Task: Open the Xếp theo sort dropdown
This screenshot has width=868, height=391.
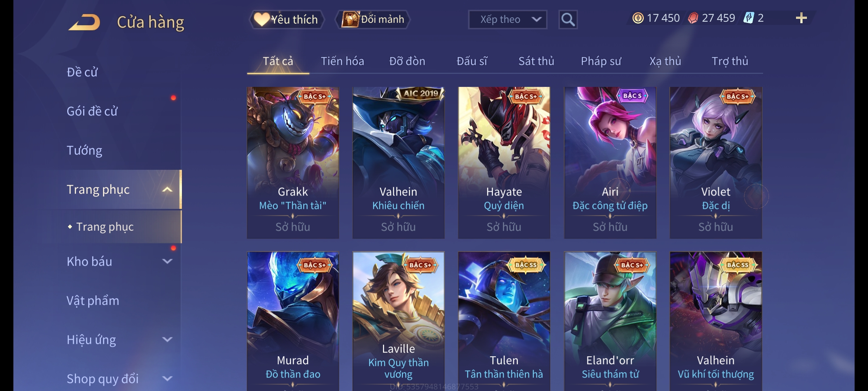Action: pos(507,20)
